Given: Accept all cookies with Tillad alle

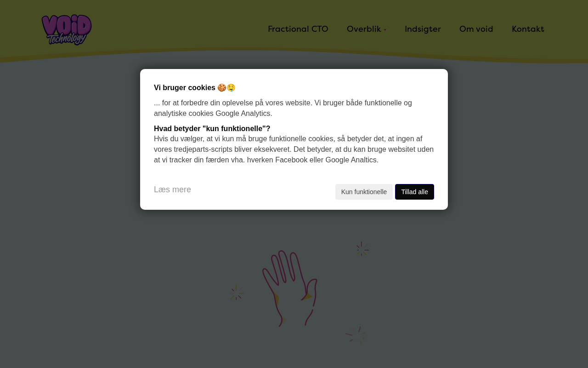Looking at the screenshot, I should point(414,192).
